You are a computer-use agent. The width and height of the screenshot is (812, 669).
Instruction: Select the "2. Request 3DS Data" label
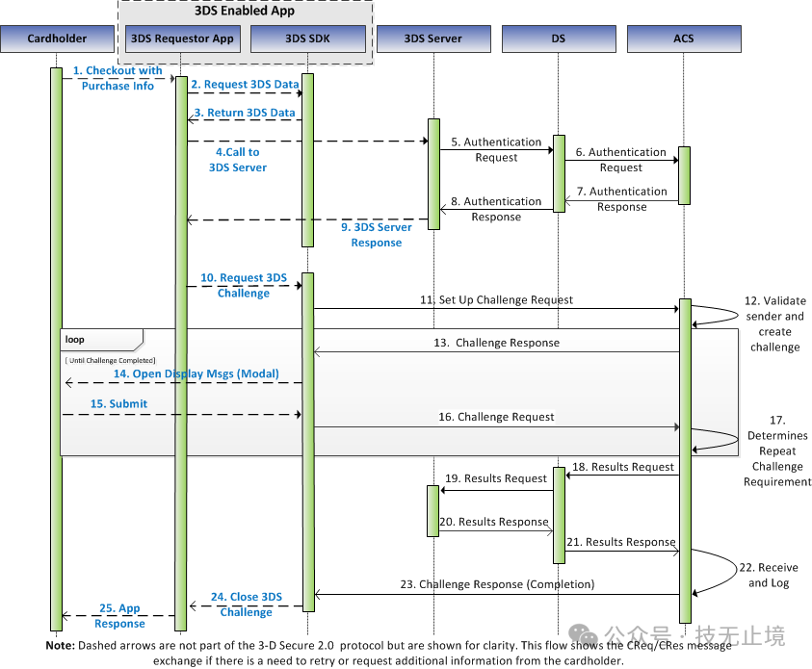[245, 85]
